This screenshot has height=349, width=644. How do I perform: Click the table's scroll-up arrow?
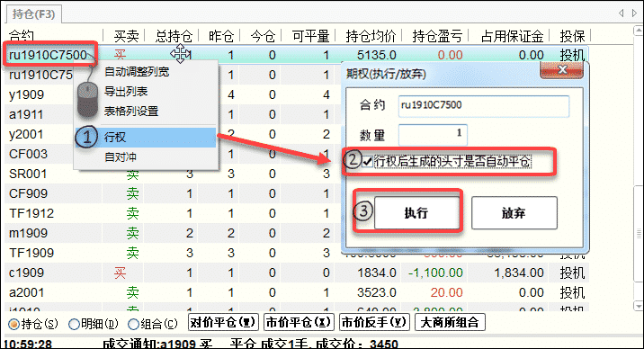[x=639, y=31]
